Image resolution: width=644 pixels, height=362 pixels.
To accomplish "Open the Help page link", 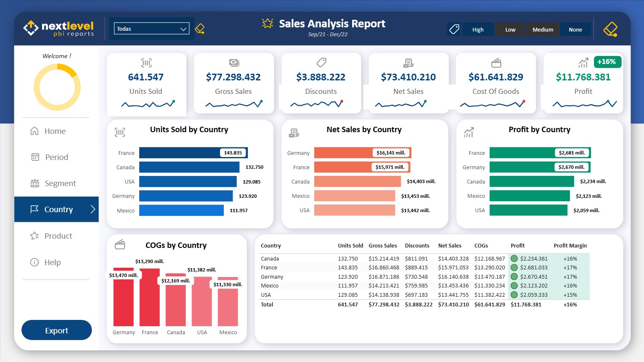I will pyautogui.click(x=53, y=262).
